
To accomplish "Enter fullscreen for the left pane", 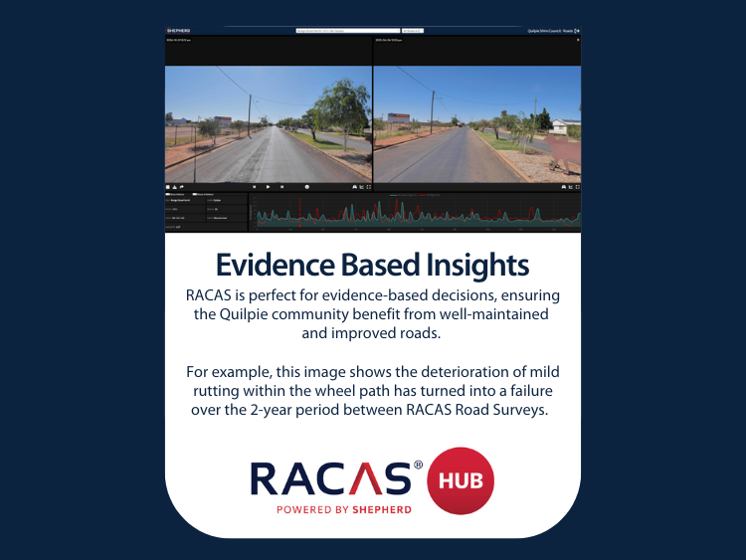I will tap(368, 187).
